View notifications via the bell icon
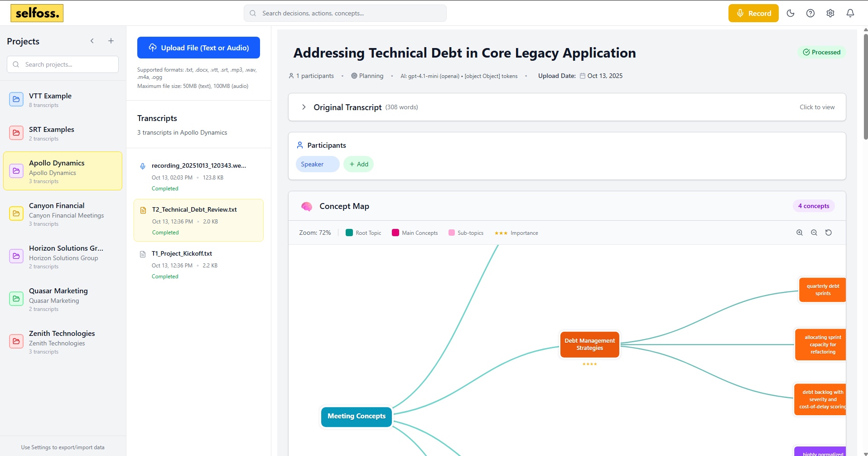This screenshot has width=868, height=456. pos(850,13)
